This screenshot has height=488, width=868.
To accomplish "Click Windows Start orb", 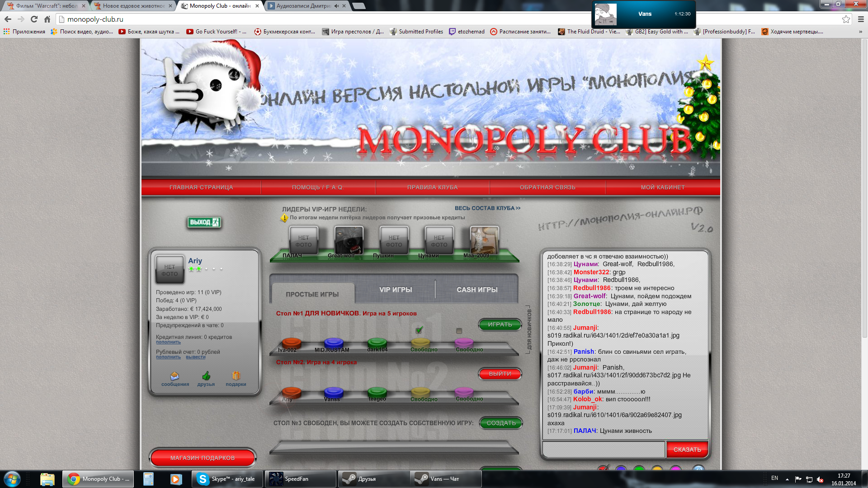I will click(x=12, y=479).
